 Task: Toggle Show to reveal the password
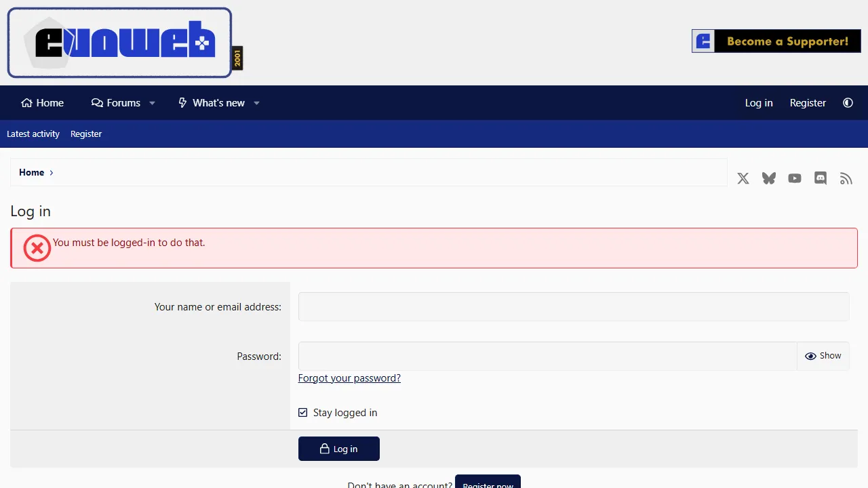point(823,356)
